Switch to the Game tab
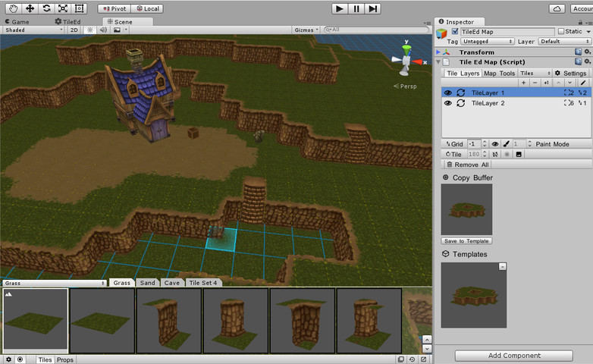Image resolution: width=593 pixels, height=364 pixels. click(17, 22)
